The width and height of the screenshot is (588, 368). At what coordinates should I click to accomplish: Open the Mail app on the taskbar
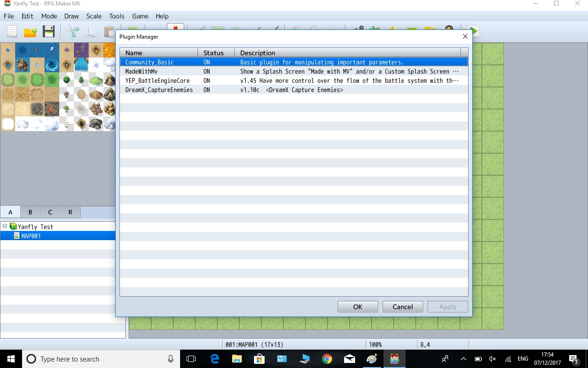pyautogui.click(x=350, y=359)
